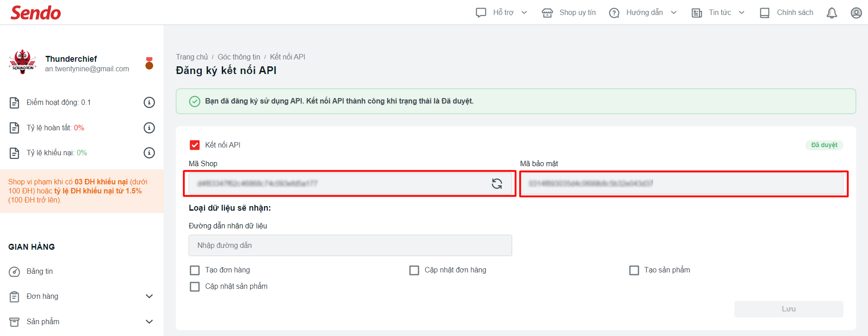The image size is (868, 336).
Task: Click the Mã Shop field
Action: (x=350, y=183)
